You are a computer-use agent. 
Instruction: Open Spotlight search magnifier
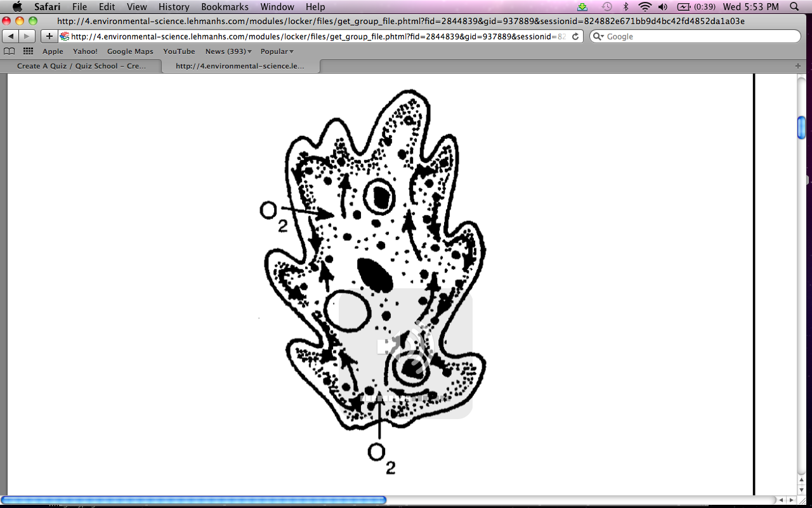795,7
